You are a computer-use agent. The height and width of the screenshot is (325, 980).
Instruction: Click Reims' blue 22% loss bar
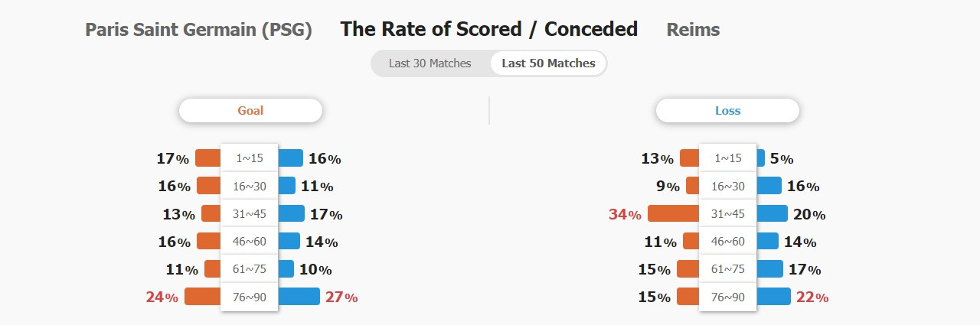pyautogui.click(x=773, y=297)
